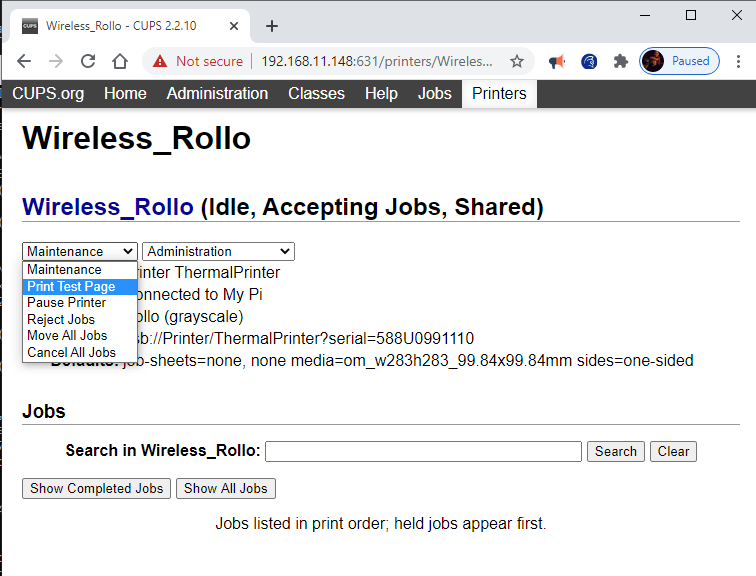
Task: Open Chrome three-dot menu
Action: (738, 61)
